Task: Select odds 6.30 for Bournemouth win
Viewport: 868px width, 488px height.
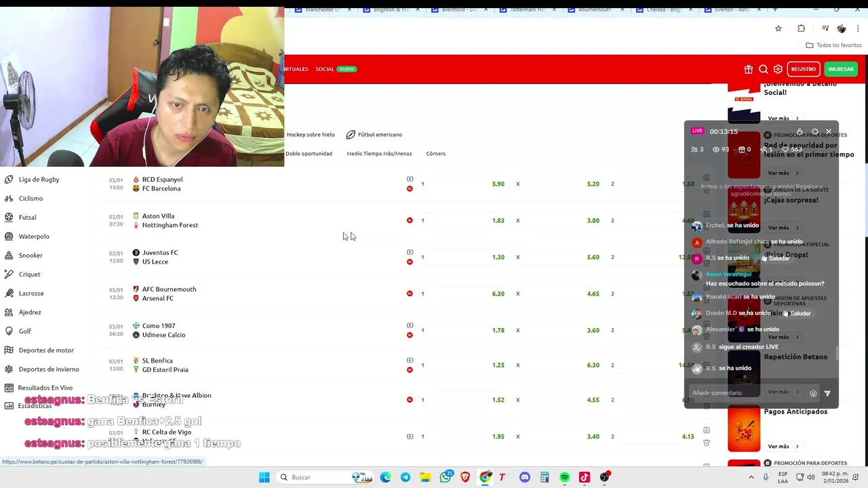Action: tap(498, 293)
